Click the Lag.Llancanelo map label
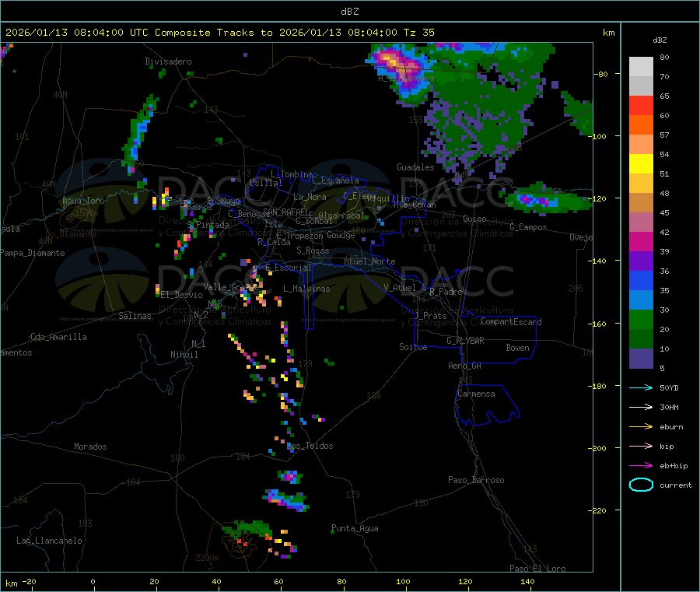 click(49, 541)
